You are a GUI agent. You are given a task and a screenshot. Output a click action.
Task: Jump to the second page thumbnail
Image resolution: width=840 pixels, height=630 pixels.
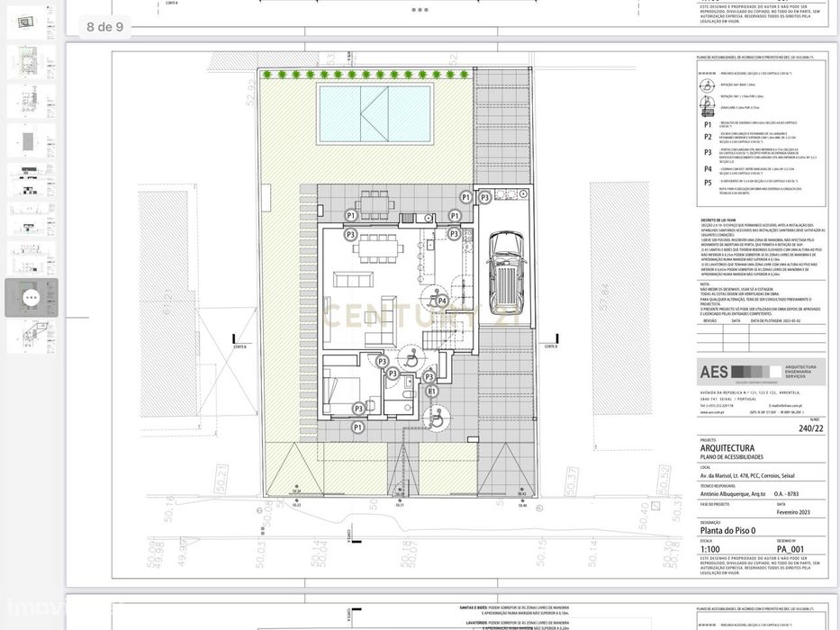click(x=32, y=62)
